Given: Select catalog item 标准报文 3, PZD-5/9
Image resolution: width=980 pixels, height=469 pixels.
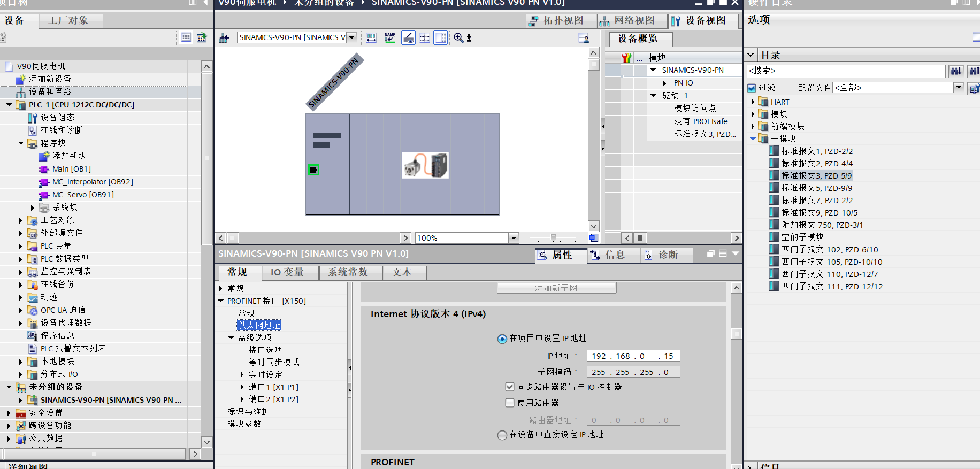Looking at the screenshot, I should pyautogui.click(x=816, y=176).
